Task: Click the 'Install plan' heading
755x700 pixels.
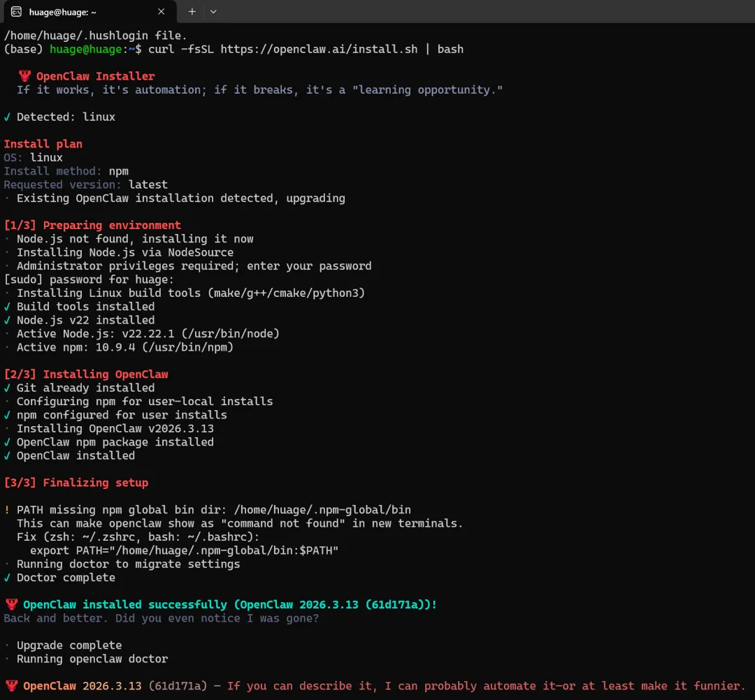Action: coord(43,144)
